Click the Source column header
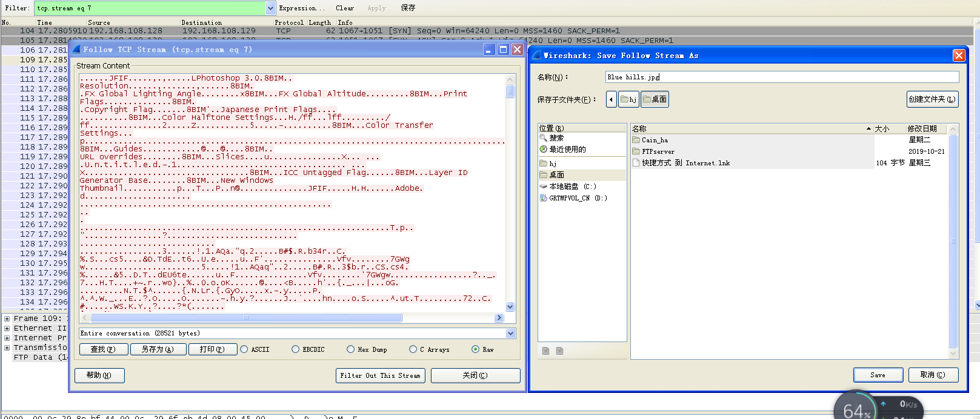Image resolution: width=980 pixels, height=419 pixels. pos(99,22)
